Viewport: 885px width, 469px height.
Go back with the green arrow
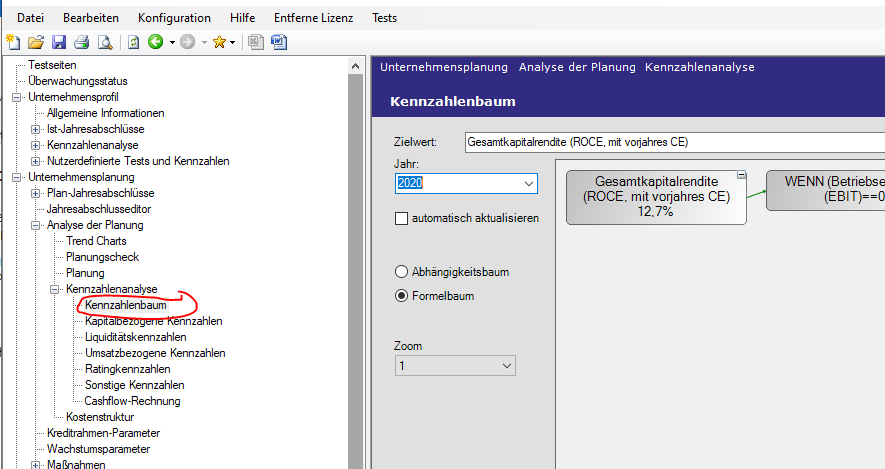coord(156,42)
